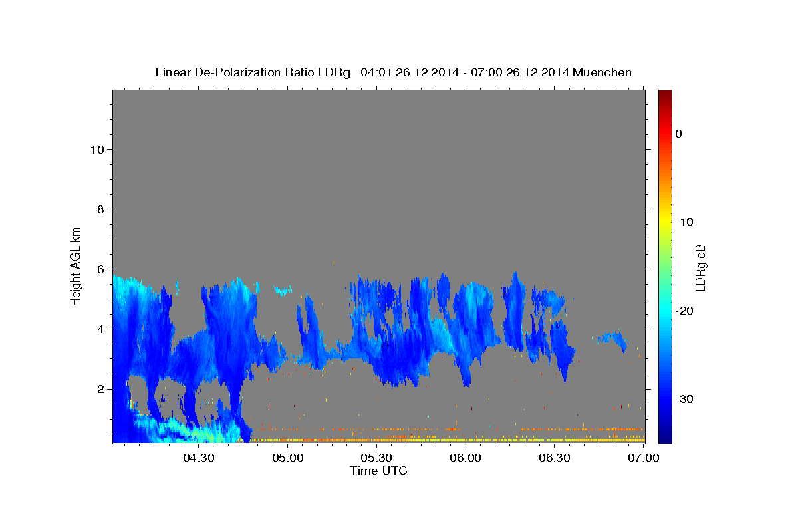
Task: Click the colorbar value label -10
Action: coord(684,222)
